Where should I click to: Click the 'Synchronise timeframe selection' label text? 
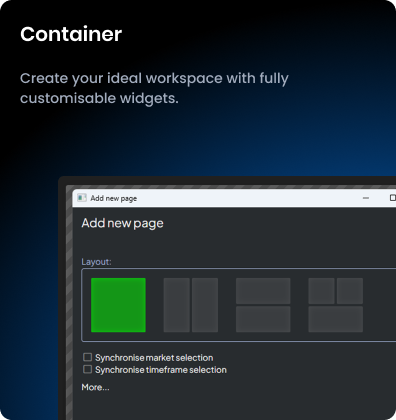(161, 370)
